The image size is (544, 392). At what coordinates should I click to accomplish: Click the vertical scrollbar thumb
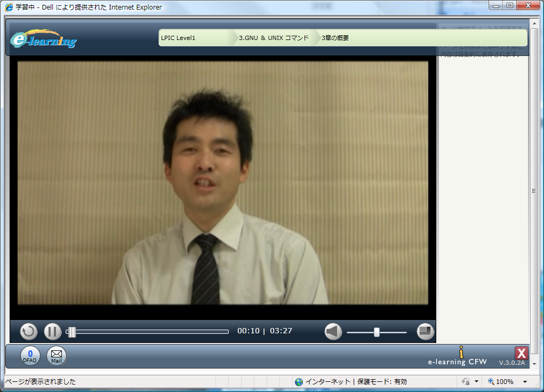pyautogui.click(x=534, y=191)
